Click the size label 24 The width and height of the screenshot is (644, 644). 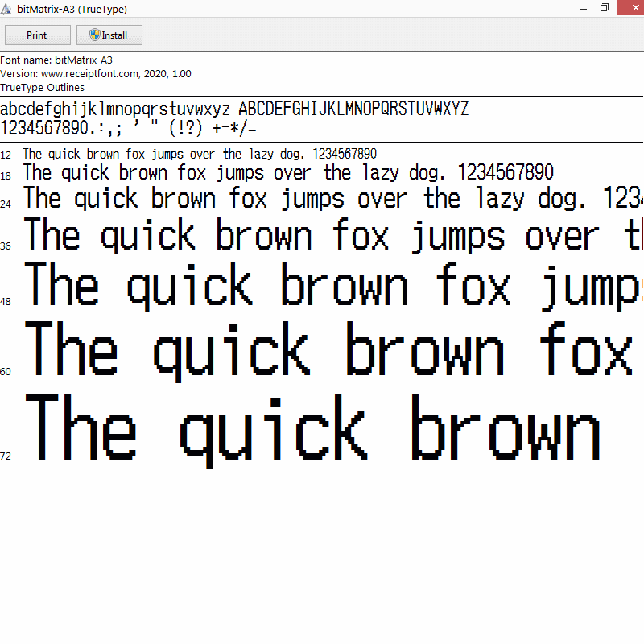pyautogui.click(x=6, y=204)
